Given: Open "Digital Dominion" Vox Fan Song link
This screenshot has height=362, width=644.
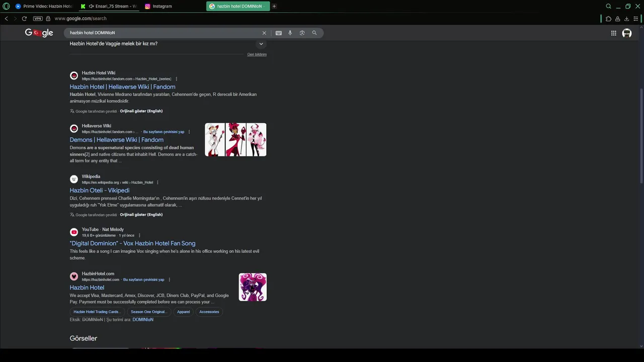Looking at the screenshot, I should point(132,243).
